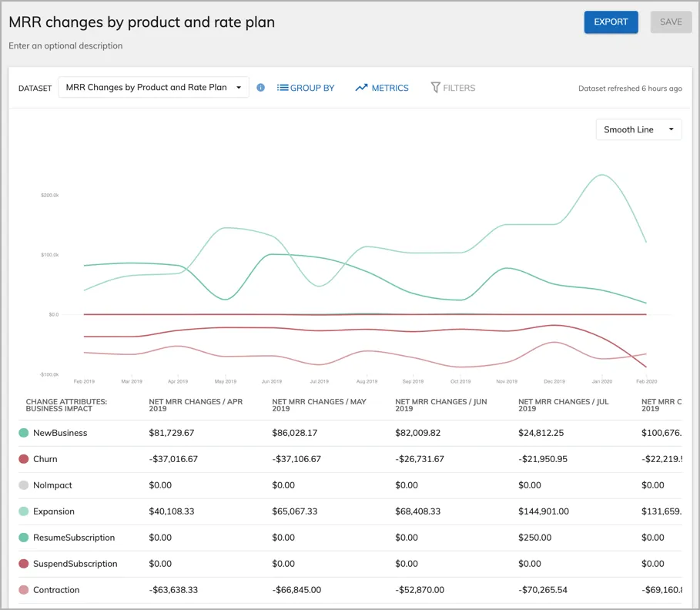This screenshot has width=700, height=610.
Task: Click the NewBusiness color swatch
Action: (24, 433)
